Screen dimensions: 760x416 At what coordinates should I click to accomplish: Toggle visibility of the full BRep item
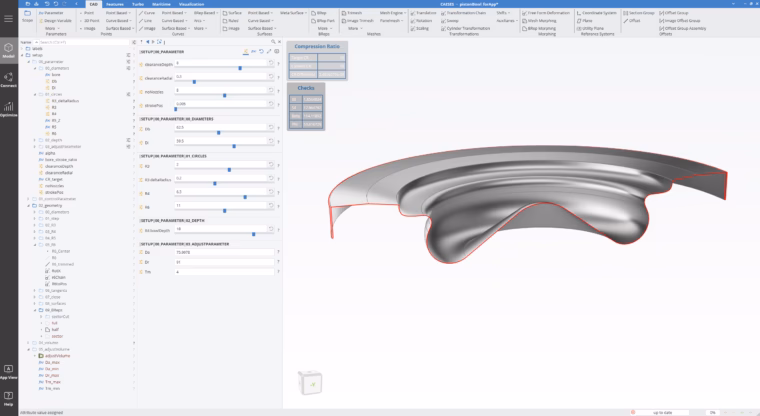pyautogui.click(x=48, y=323)
